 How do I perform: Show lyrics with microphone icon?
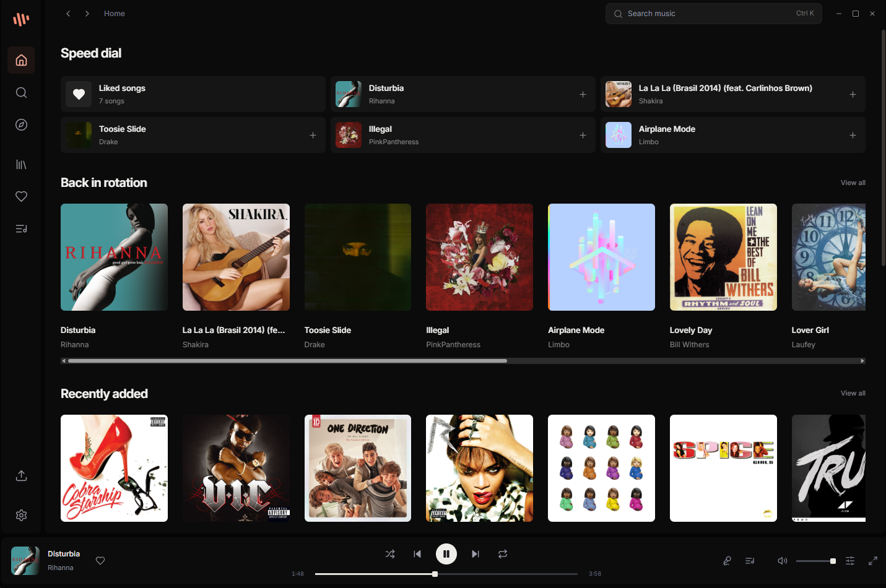click(727, 561)
